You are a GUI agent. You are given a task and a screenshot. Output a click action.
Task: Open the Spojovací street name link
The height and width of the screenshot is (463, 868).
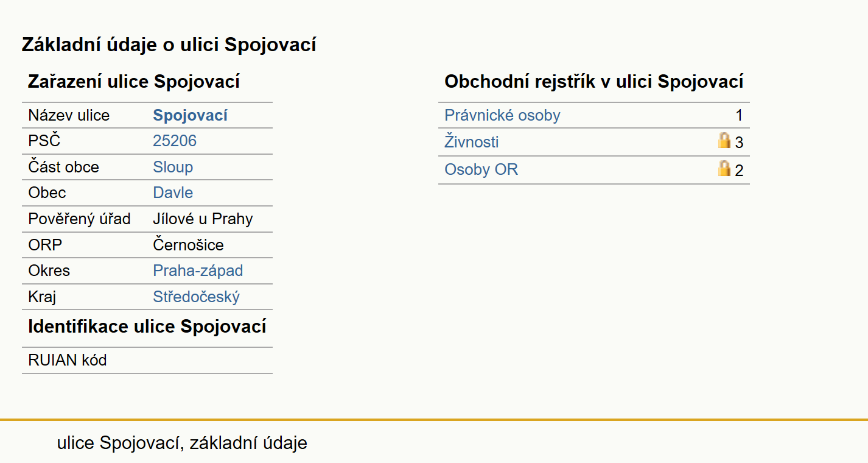[190, 115]
